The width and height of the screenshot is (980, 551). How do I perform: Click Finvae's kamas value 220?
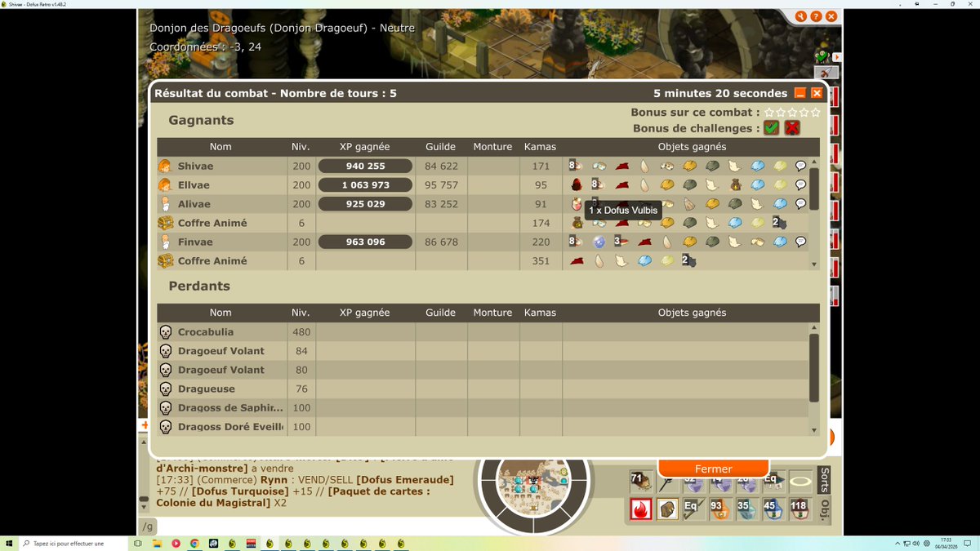(x=541, y=242)
